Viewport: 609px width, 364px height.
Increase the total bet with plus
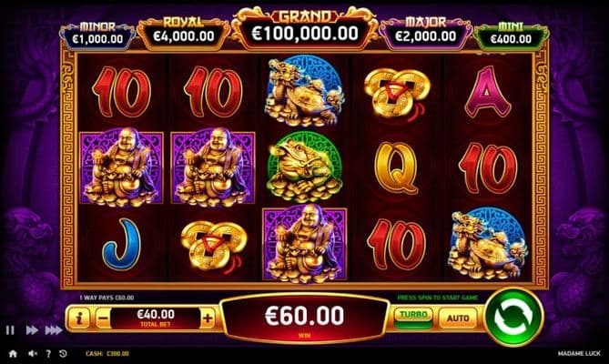point(208,318)
